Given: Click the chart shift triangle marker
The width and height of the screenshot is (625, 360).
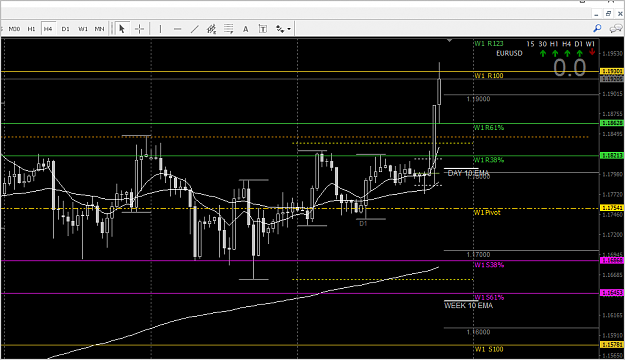Looking at the screenshot, I should coord(450,40).
